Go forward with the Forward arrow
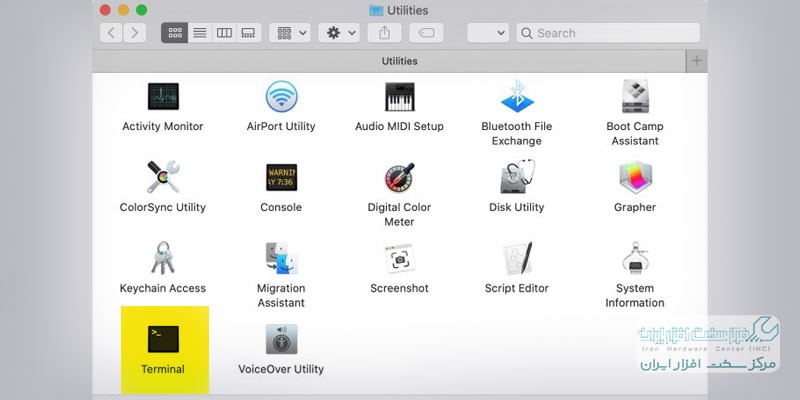800x400 pixels. coord(134,33)
